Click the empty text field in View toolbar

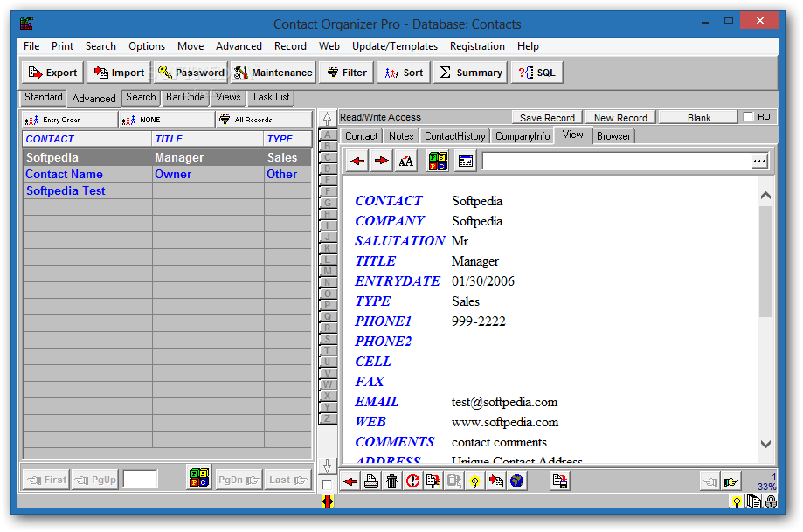pos(617,162)
